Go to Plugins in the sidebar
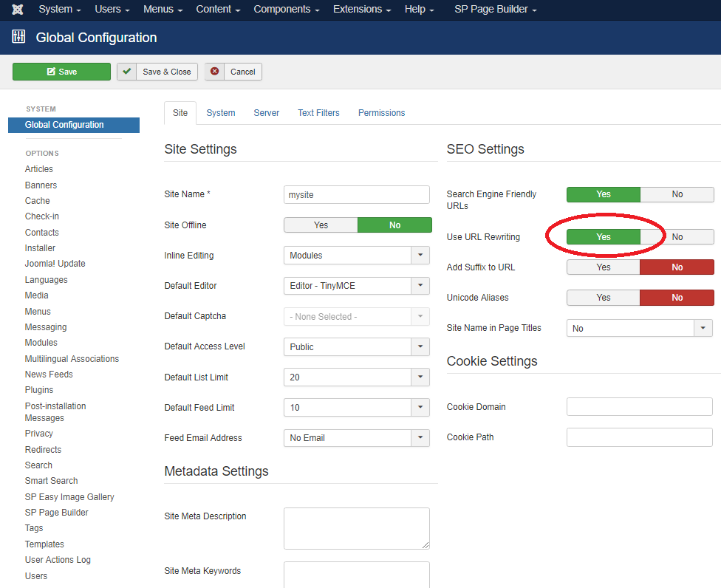The width and height of the screenshot is (721, 588). coord(39,390)
